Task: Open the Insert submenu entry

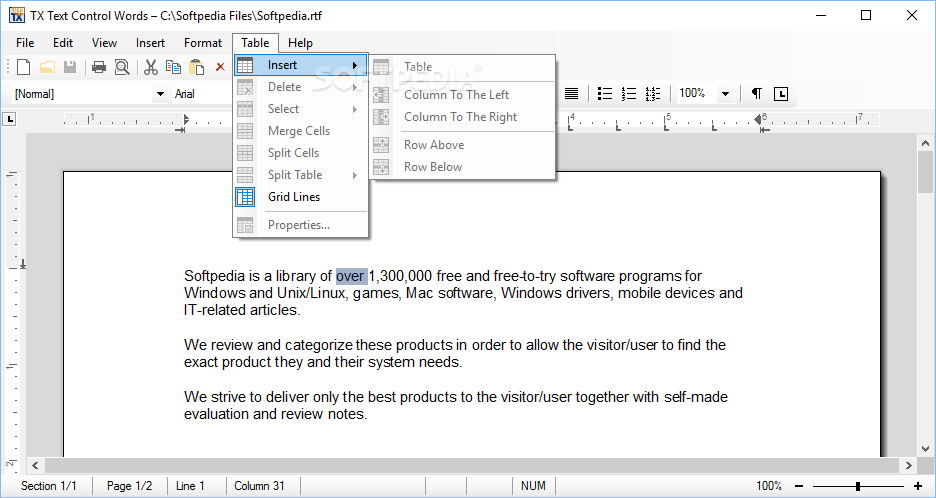Action: click(300, 65)
